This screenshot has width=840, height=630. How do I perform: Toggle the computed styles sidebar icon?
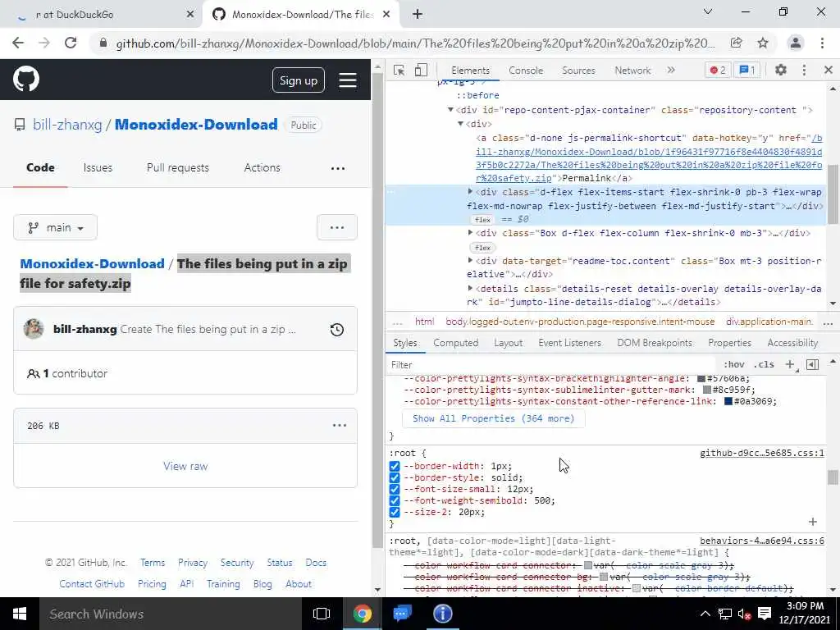(812, 364)
